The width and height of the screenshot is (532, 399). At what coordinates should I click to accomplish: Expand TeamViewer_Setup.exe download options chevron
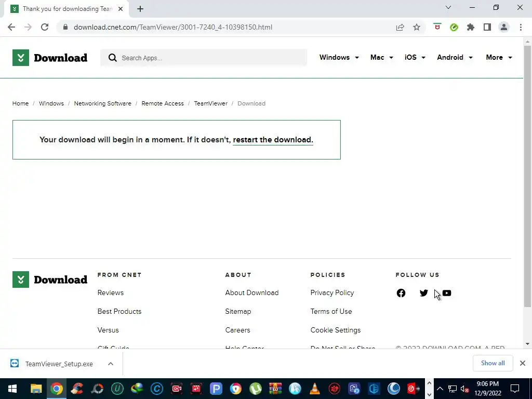pyautogui.click(x=110, y=364)
